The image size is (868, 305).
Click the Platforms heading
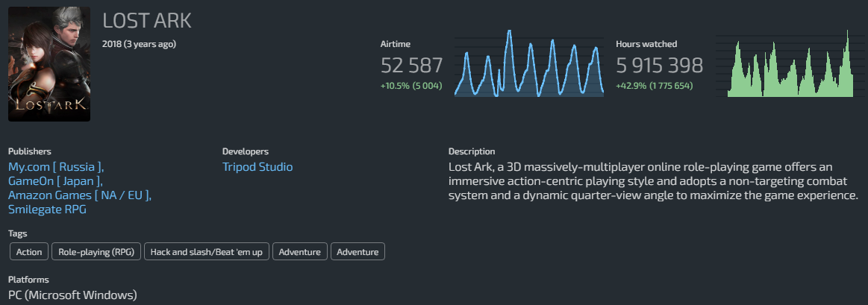pos(28,280)
